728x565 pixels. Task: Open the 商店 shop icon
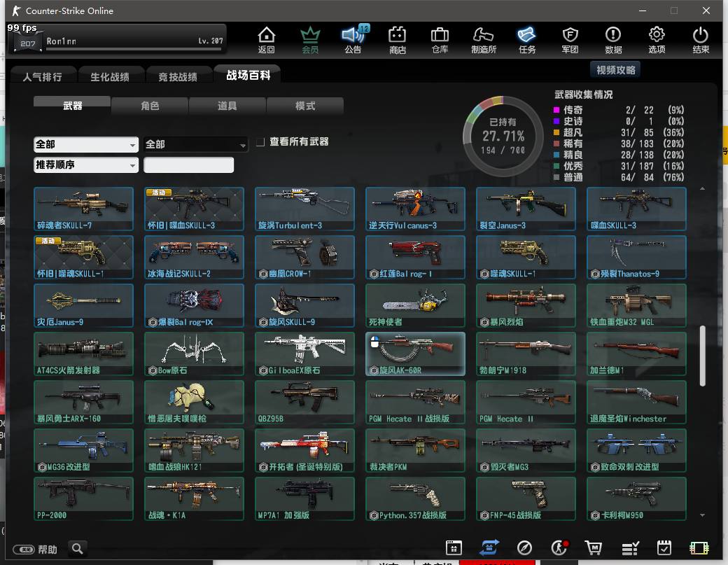[398, 39]
